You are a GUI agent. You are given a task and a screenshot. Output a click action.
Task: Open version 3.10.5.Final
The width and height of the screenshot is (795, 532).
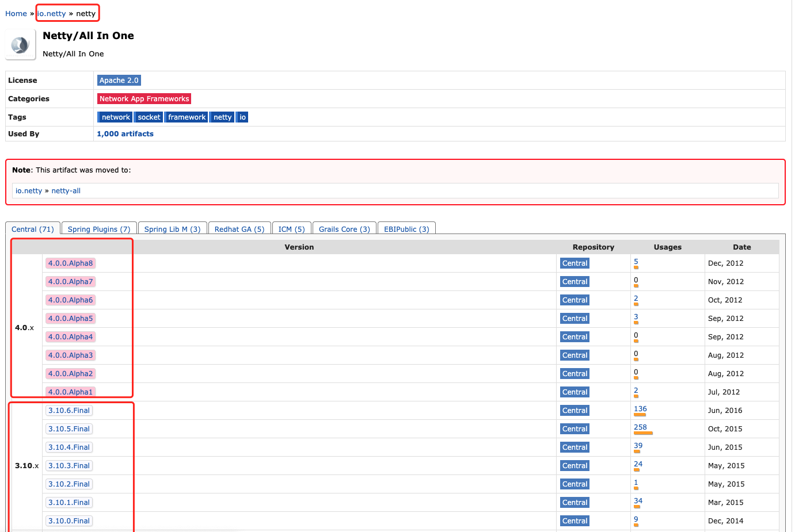(x=69, y=429)
